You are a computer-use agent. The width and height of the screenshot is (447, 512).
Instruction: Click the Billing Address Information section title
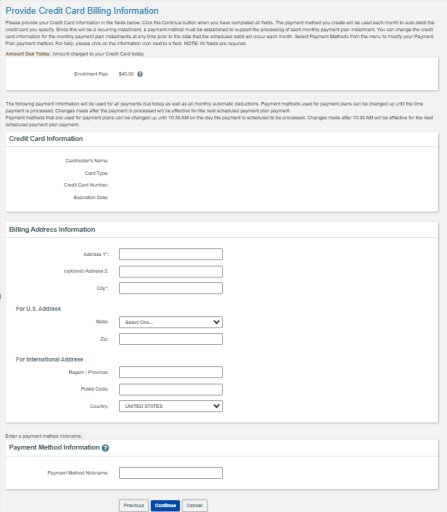click(52, 230)
